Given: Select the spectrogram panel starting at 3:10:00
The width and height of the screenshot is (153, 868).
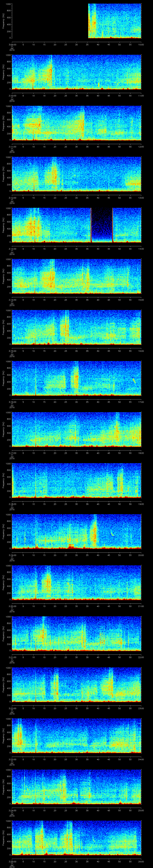Looking at the screenshot, I should pos(76,72).
